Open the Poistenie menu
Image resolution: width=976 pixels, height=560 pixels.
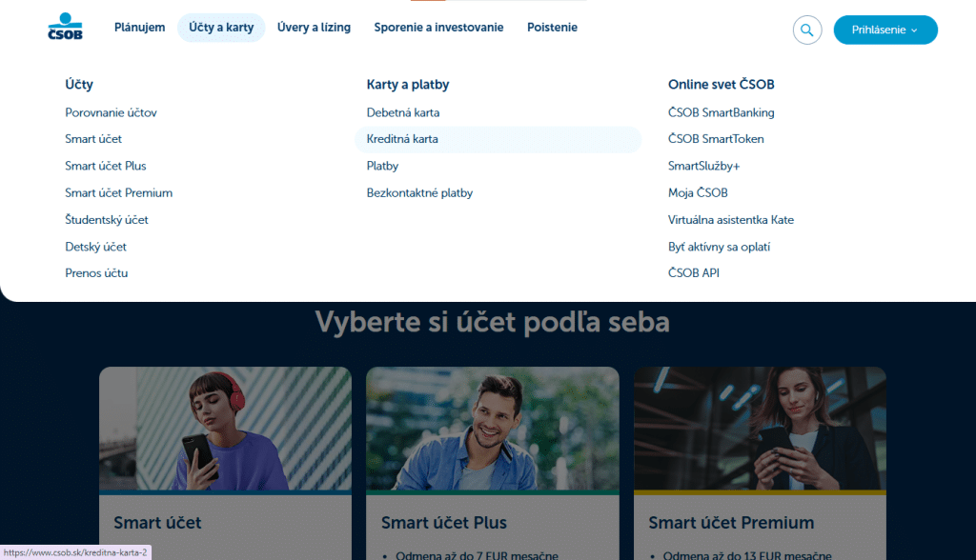click(552, 28)
